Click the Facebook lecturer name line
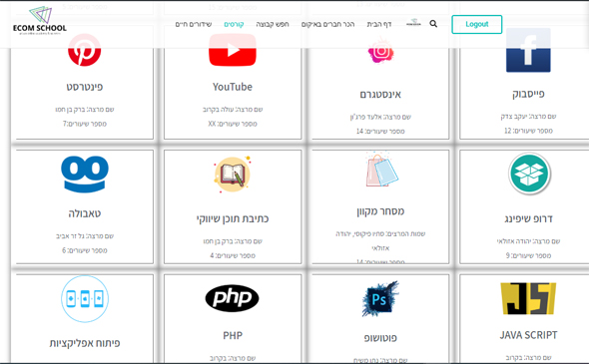589x364 pixels. (x=528, y=117)
